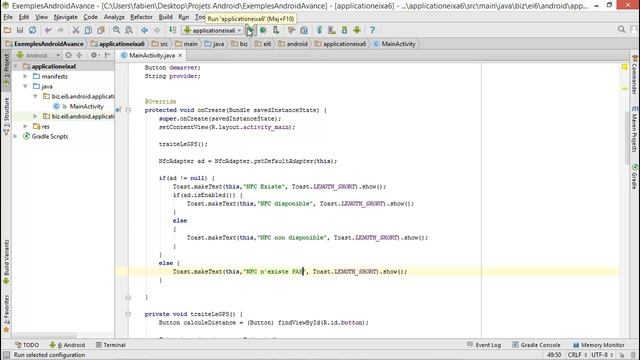Image resolution: width=640 pixels, height=360 pixels.
Task: Click the Sync Gradle icon
Action: (319, 30)
